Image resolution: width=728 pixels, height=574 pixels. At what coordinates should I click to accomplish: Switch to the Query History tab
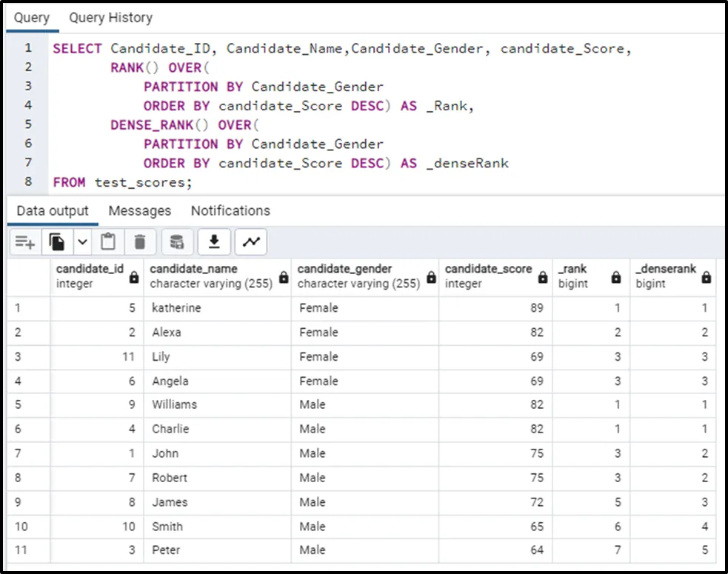tap(110, 17)
